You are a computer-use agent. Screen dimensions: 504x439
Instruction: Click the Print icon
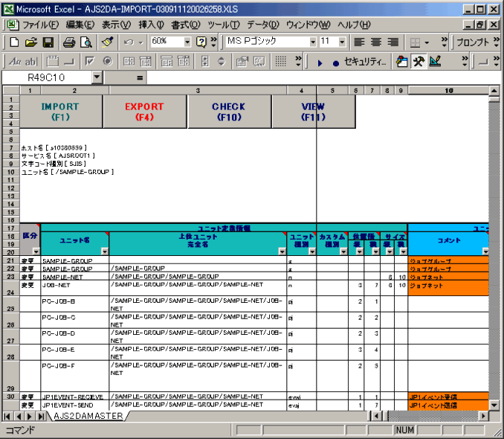pyautogui.click(x=69, y=42)
